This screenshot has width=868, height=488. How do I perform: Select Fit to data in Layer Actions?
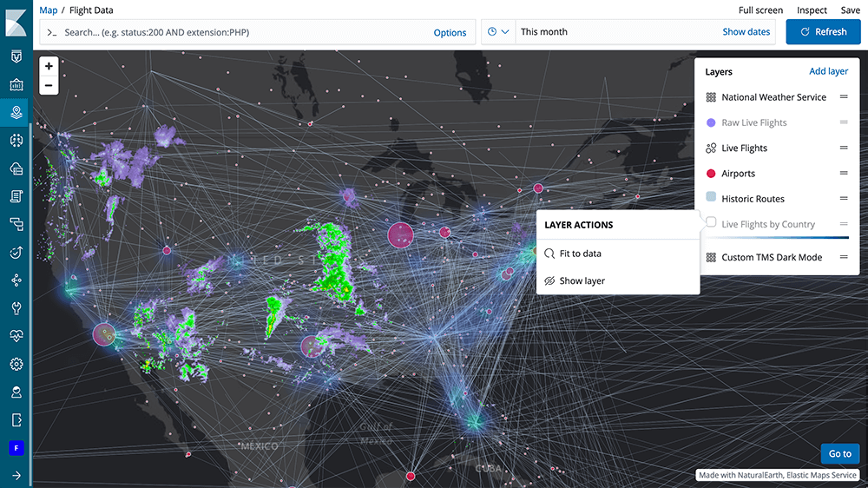coord(580,254)
